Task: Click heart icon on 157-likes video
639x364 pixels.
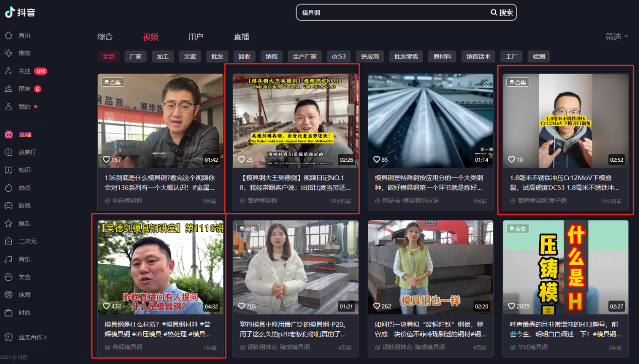Action: pos(106,159)
